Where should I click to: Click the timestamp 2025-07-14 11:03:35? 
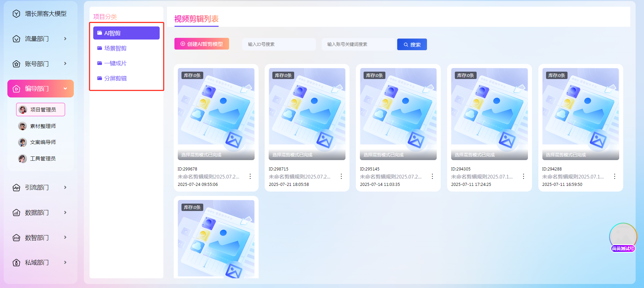(x=380, y=185)
